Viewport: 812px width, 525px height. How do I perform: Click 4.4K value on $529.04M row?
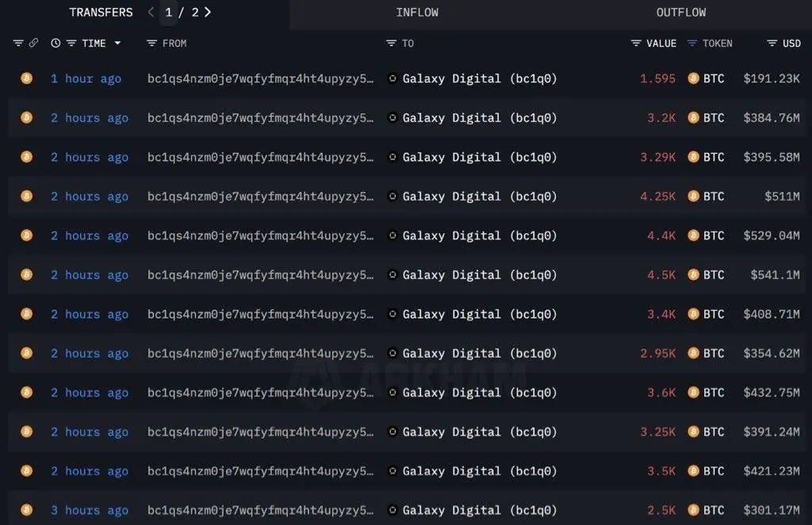pyautogui.click(x=661, y=236)
